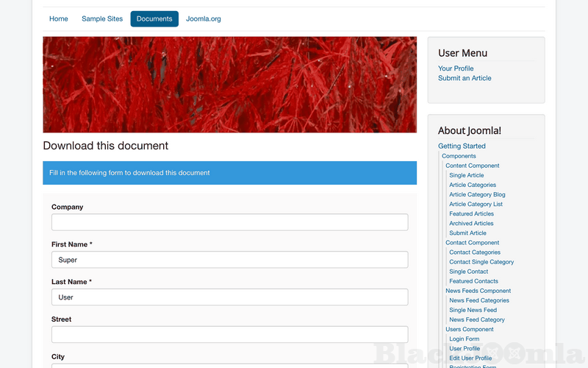This screenshot has width=588, height=368.
Task: Click the Last Name input field
Action: pyautogui.click(x=229, y=297)
